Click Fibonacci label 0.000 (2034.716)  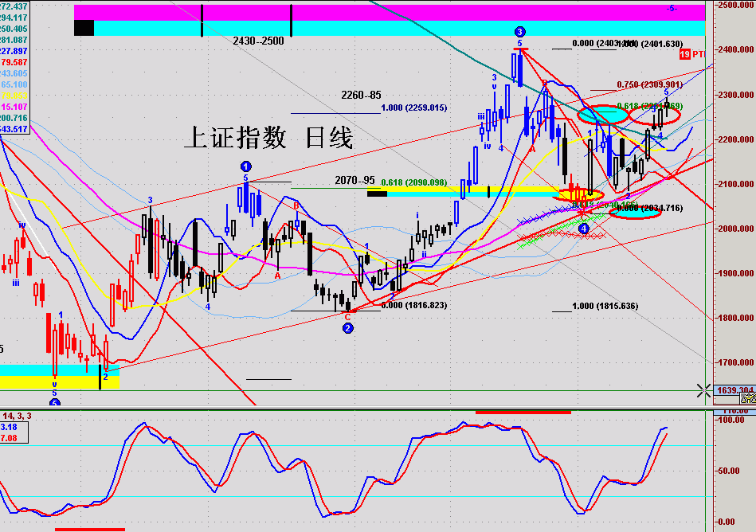click(649, 208)
